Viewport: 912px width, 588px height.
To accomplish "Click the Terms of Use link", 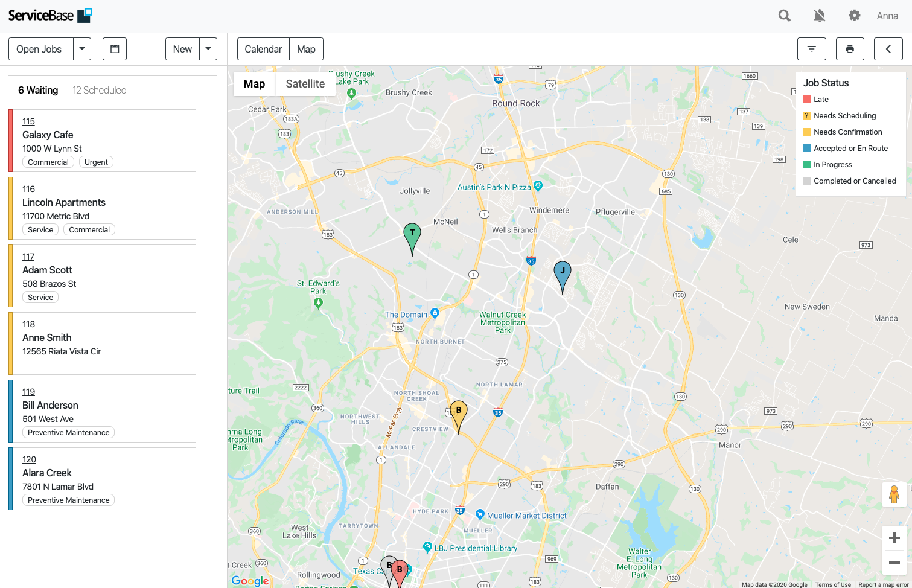I will coord(833,584).
